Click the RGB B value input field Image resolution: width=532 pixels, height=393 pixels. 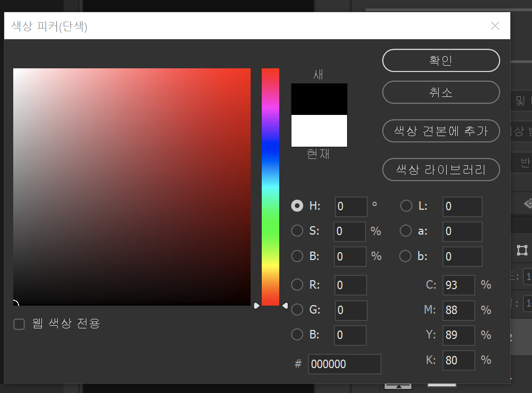pyautogui.click(x=350, y=335)
